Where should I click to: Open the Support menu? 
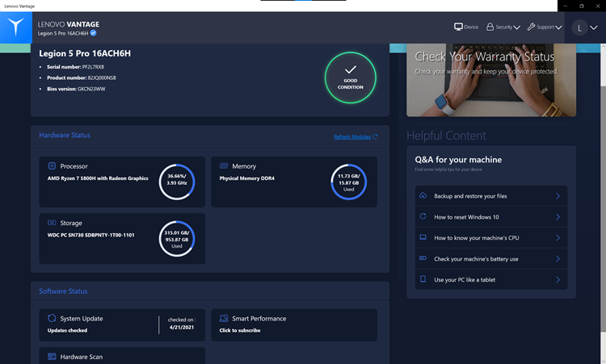click(x=545, y=27)
